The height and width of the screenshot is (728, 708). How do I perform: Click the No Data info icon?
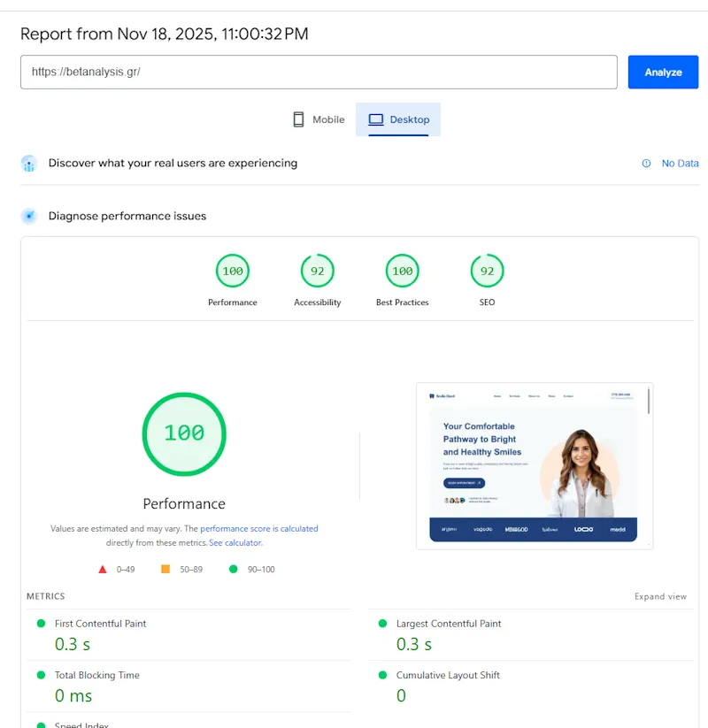pyautogui.click(x=646, y=164)
